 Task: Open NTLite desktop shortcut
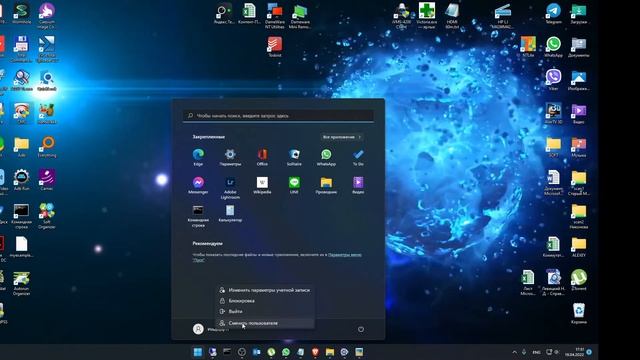(528, 47)
